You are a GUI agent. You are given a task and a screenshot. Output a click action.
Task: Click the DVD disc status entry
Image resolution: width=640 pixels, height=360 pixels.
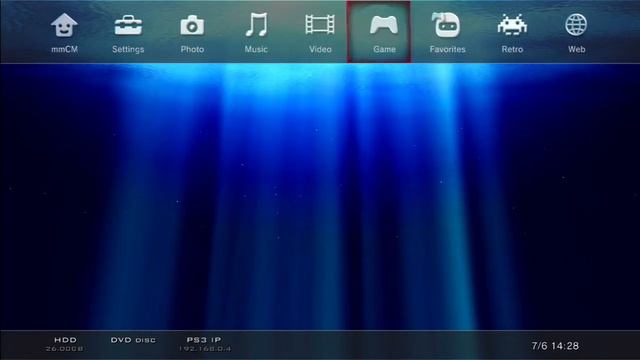tap(133, 340)
